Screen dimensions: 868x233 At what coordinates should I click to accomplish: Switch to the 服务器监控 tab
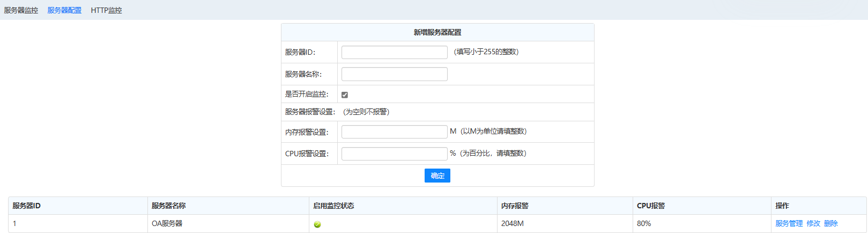tap(21, 10)
